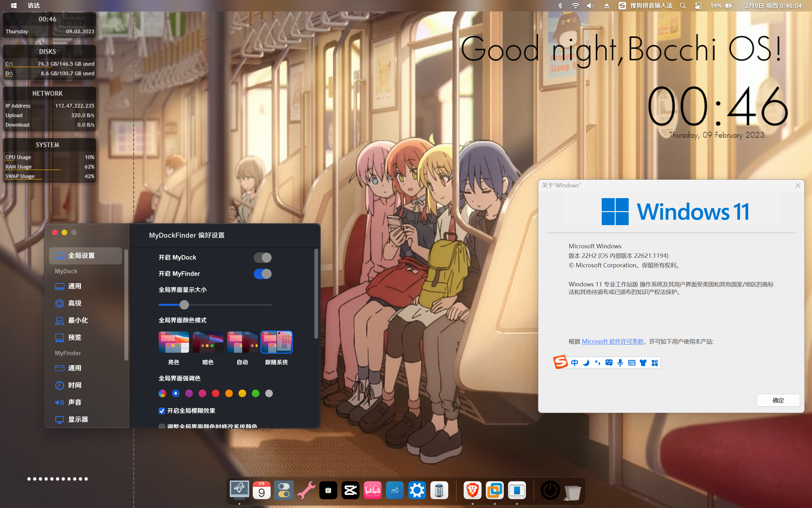This screenshot has height=508, width=812.
Task: Choose the orange accent color swatch
Action: (x=229, y=393)
